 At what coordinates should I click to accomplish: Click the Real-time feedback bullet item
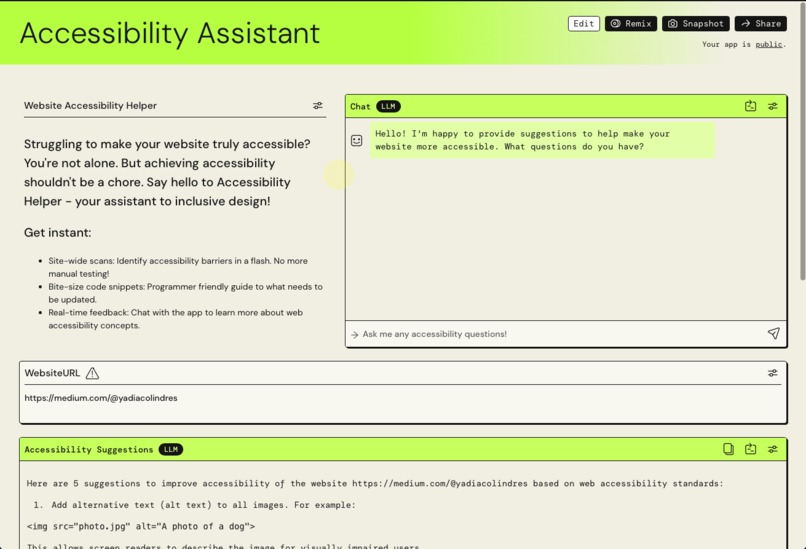point(175,319)
